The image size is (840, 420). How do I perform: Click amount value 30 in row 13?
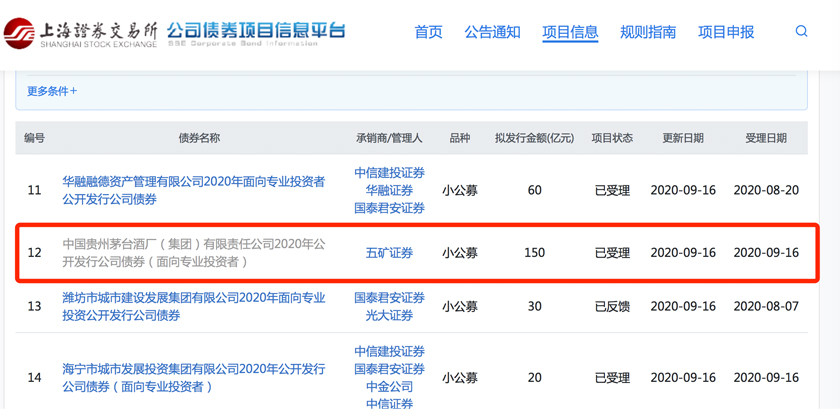535,306
